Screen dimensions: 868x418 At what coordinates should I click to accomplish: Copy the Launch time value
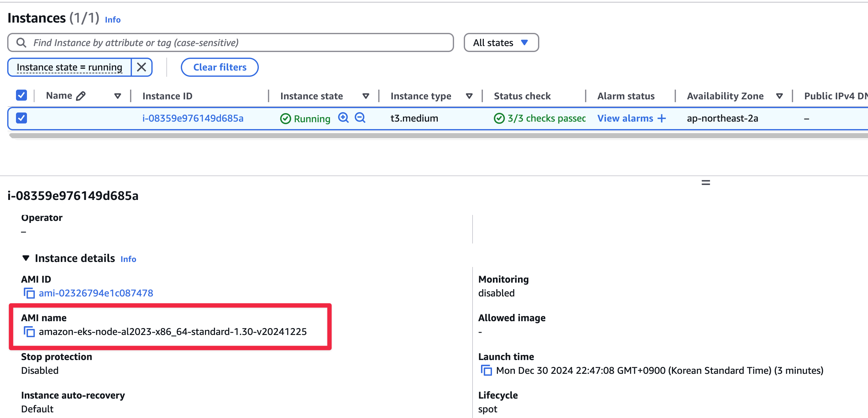(x=486, y=370)
